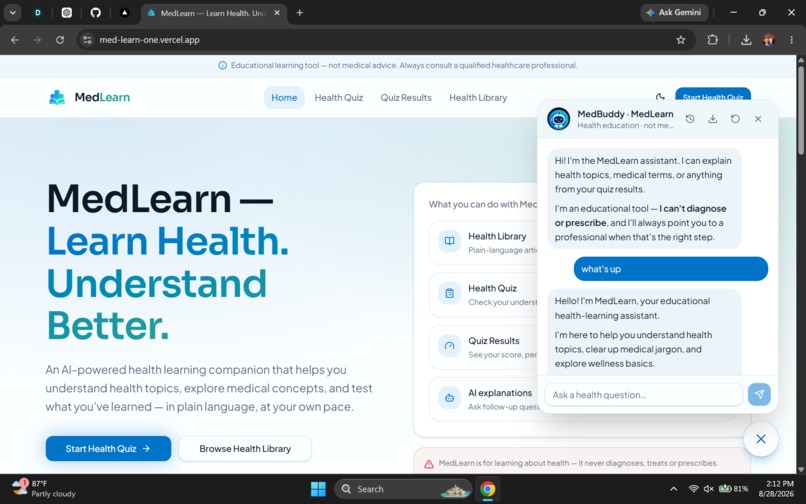Click the "what's up" chat message
This screenshot has width=806, height=504.
[671, 269]
